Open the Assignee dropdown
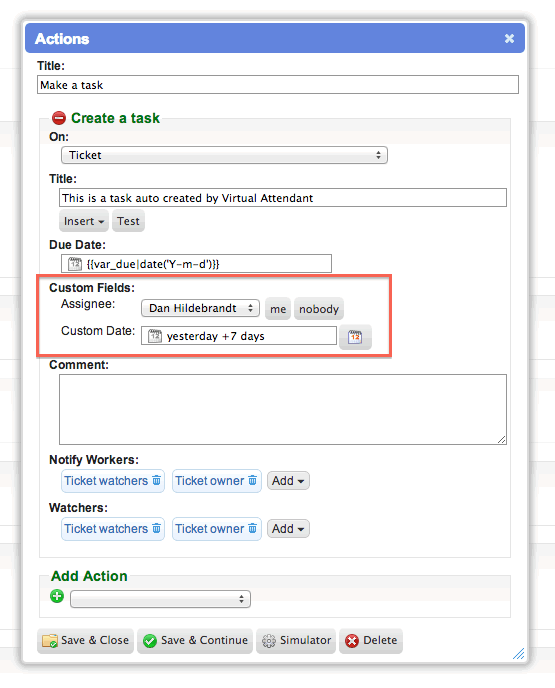555x688 pixels. pyautogui.click(x=201, y=308)
